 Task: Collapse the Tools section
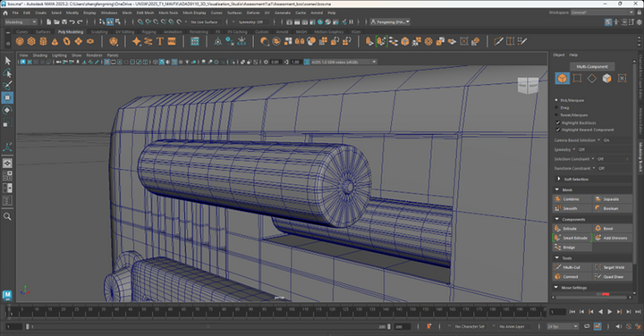coord(557,258)
